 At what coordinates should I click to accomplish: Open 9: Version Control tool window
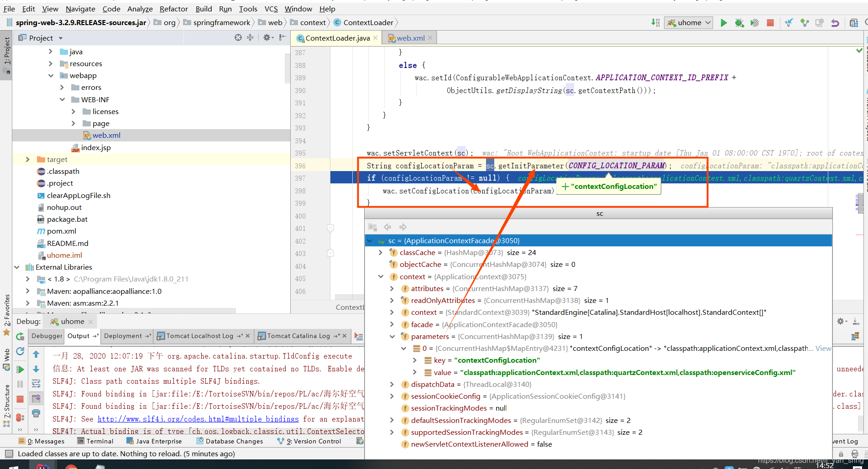tap(309, 441)
